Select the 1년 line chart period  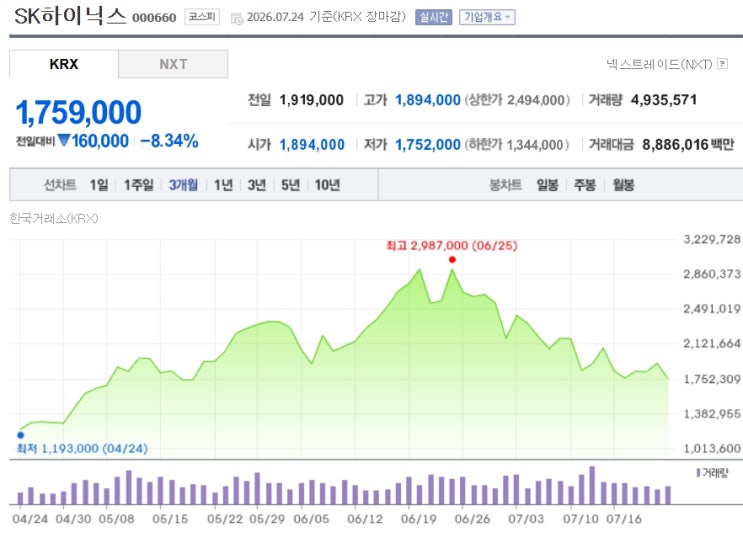[223, 185]
